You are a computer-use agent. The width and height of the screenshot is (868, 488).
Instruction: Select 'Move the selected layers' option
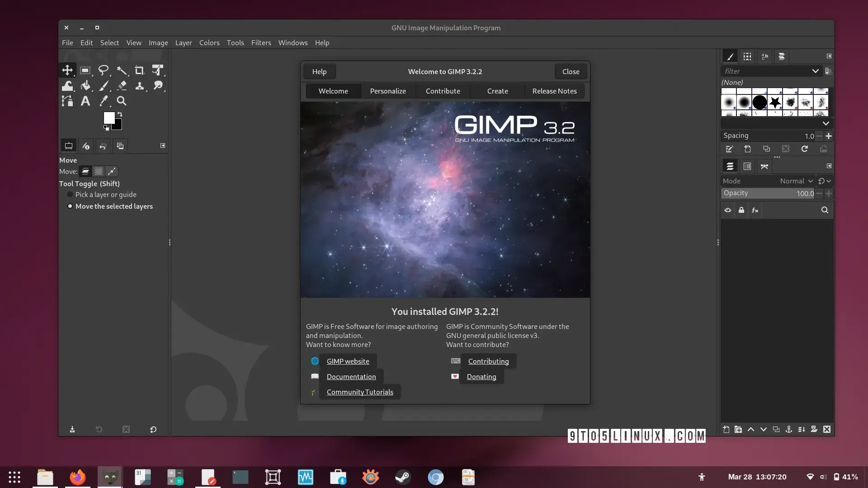(x=70, y=206)
